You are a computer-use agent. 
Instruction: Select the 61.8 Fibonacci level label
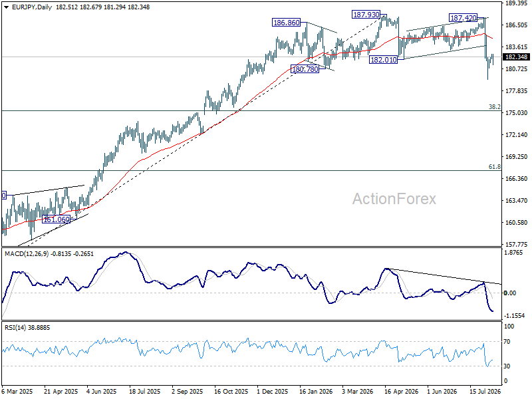494,167
